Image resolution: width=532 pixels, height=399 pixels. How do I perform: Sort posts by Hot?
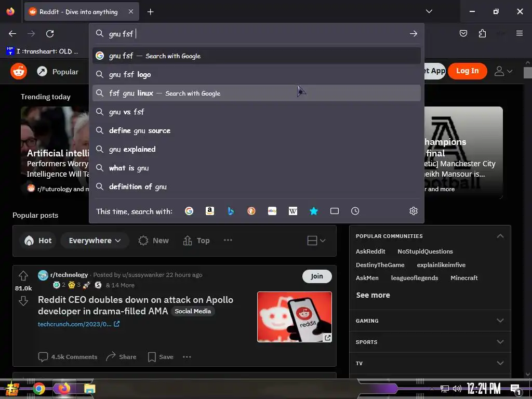coord(38,241)
